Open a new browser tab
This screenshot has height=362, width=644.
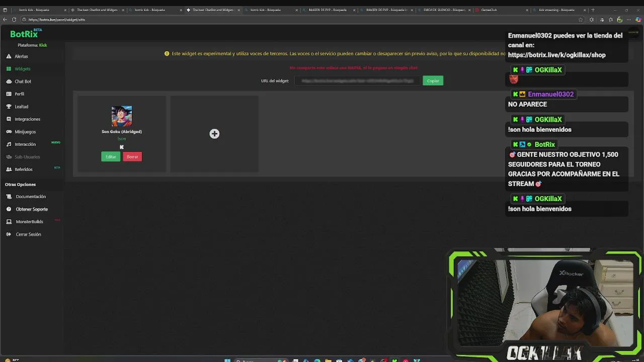pos(593,10)
